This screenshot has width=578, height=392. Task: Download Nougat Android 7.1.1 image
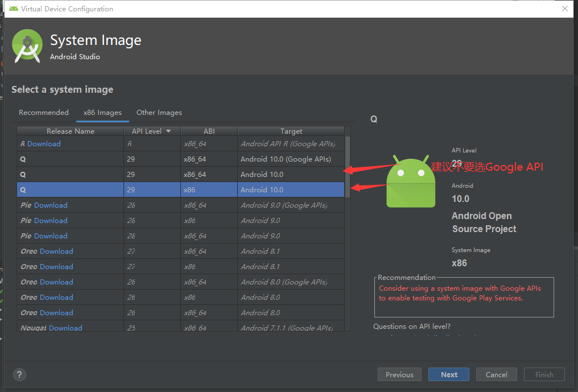coord(65,328)
